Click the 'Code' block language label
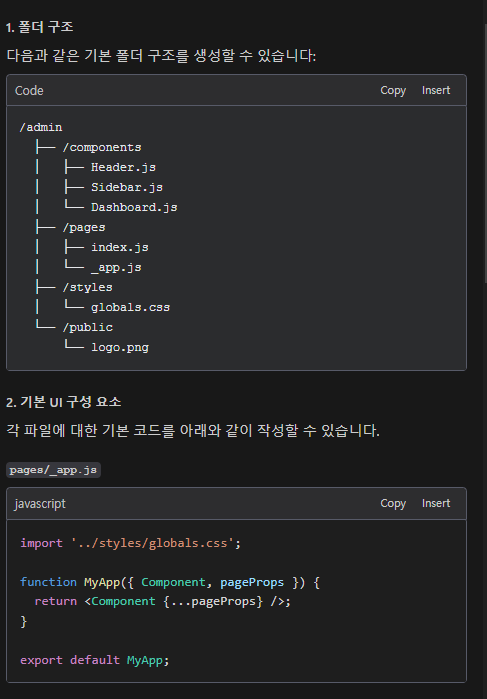Image resolution: width=487 pixels, height=699 pixels. click(29, 90)
